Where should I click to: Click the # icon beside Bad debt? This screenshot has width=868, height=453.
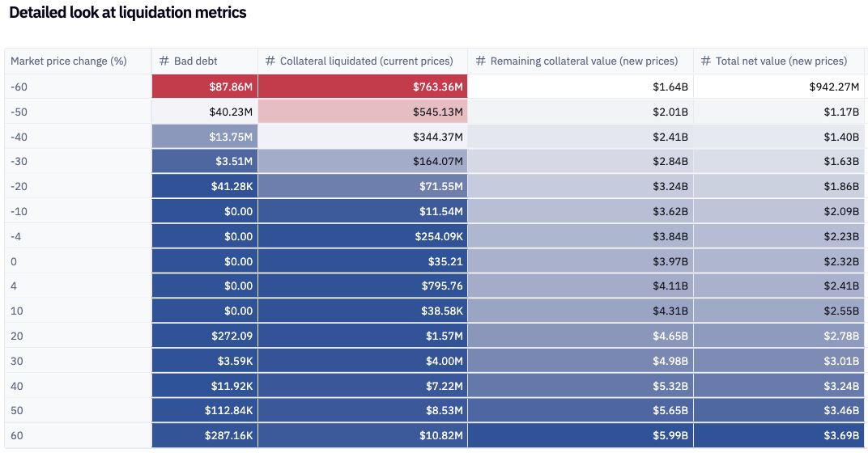pos(164,61)
